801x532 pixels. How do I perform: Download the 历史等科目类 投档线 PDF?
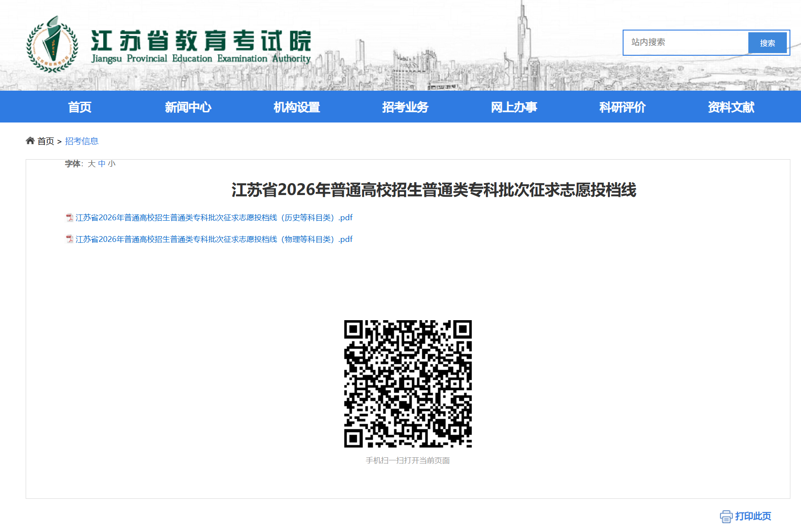(214, 218)
